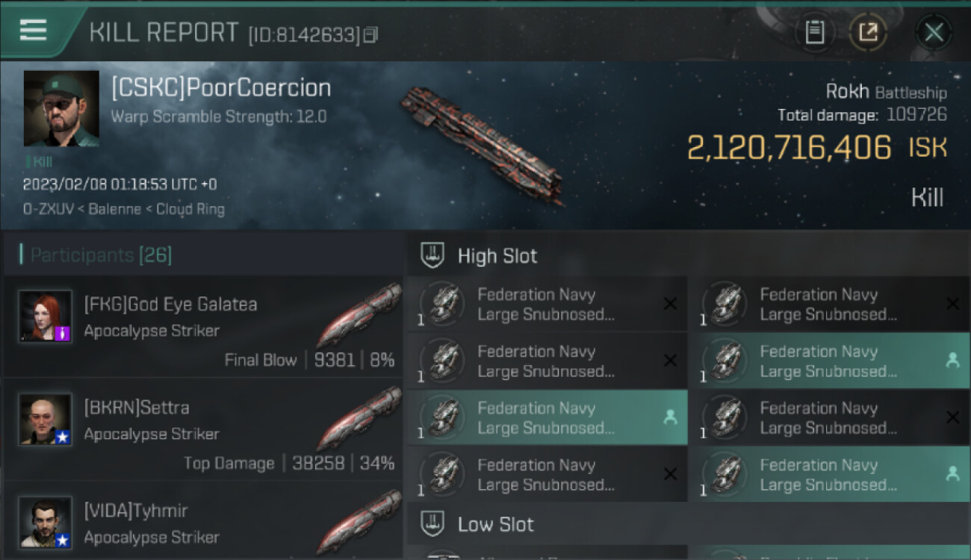Copy the kill report ID
The image size is (971, 560).
tap(370, 34)
